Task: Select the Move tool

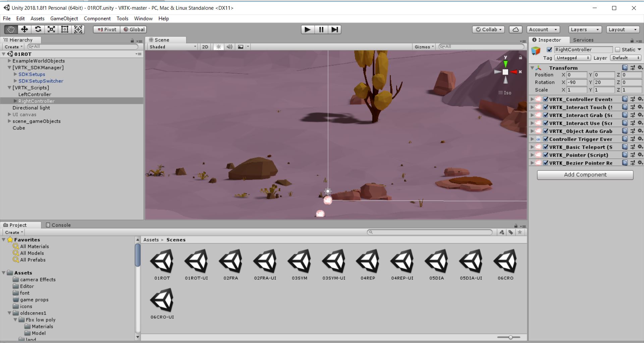Action: pyautogui.click(x=24, y=29)
